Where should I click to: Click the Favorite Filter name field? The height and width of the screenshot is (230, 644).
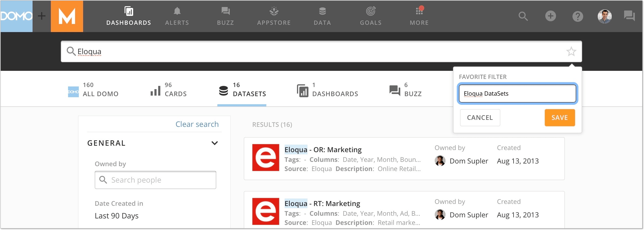tap(517, 93)
